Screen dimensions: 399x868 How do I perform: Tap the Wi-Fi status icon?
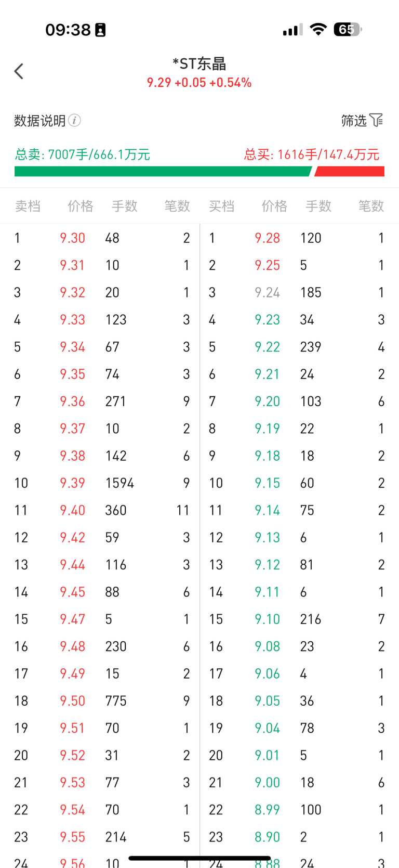click(x=318, y=30)
